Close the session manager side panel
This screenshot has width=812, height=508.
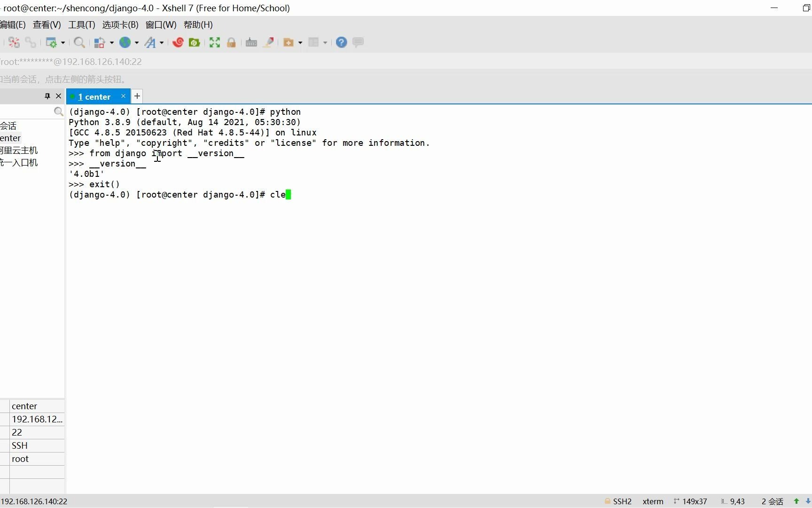(x=58, y=96)
